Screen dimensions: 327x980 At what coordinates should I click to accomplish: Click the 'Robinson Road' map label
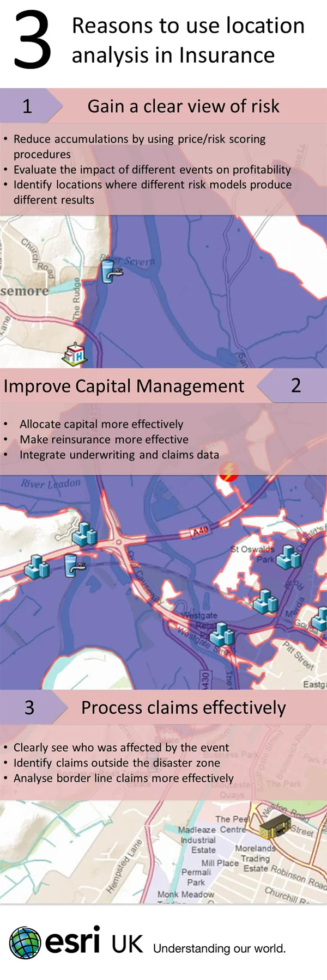(299, 876)
